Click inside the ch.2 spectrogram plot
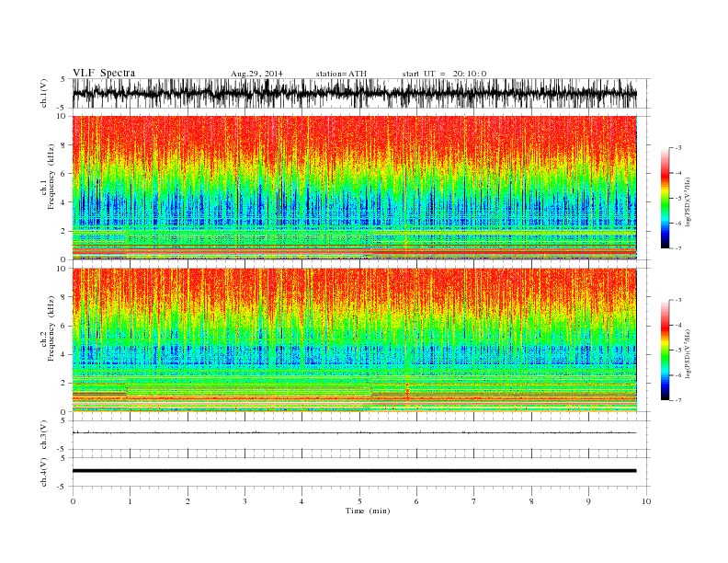 [x=354, y=340]
